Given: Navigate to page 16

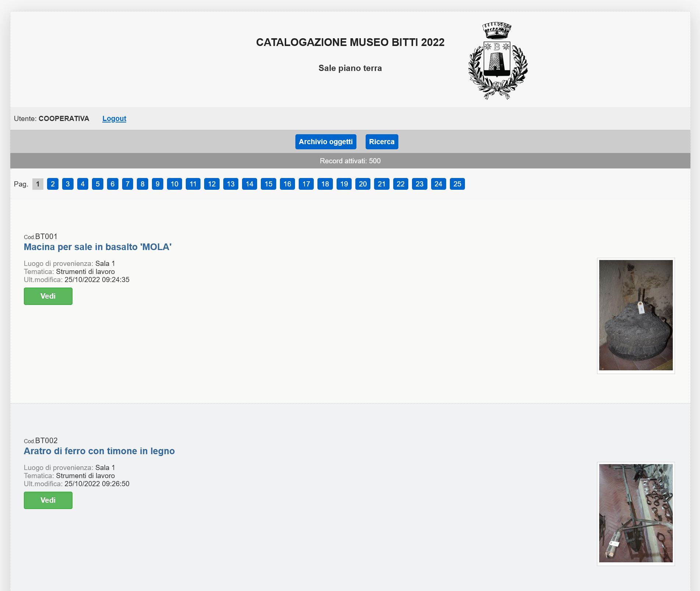Looking at the screenshot, I should [x=287, y=184].
